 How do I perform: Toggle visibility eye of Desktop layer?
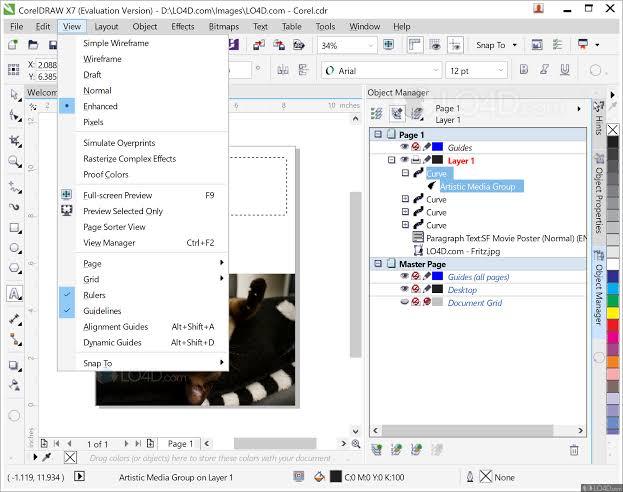pos(404,289)
